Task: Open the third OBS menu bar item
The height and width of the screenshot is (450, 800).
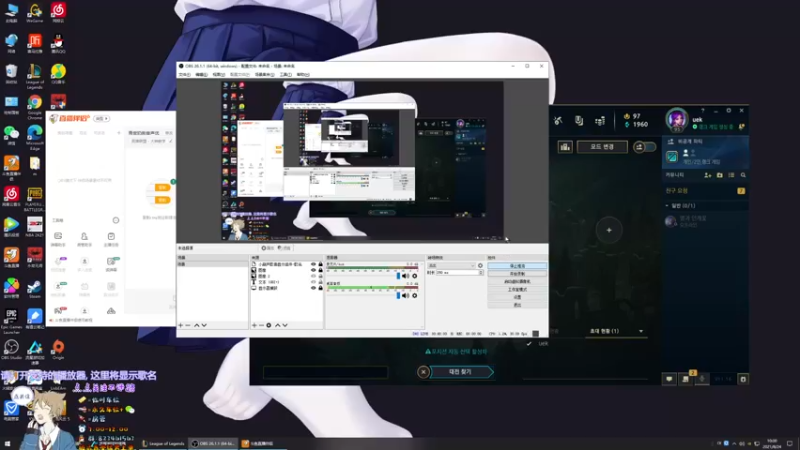Action: click(x=218, y=74)
